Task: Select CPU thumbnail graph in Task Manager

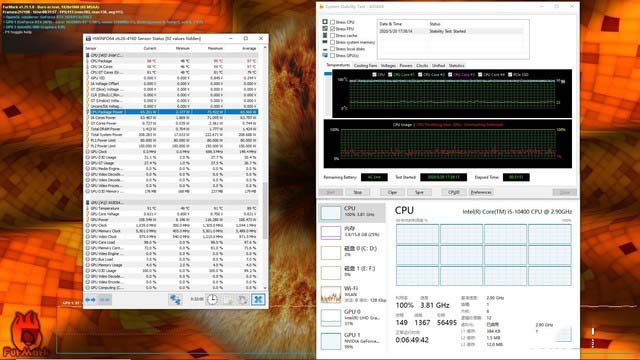Action: point(331,212)
